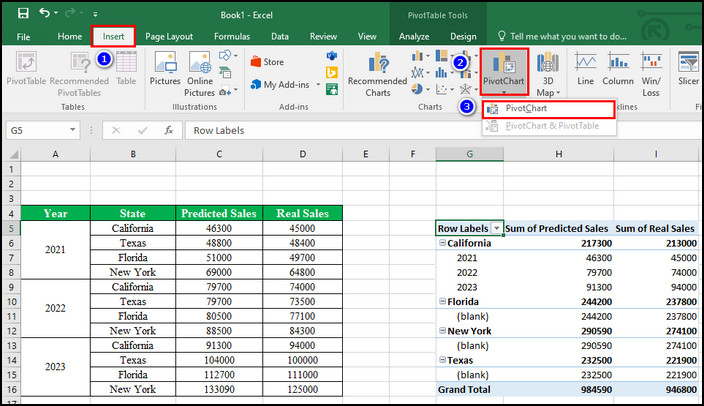Screen dimensions: 704x406
Task: Switch to the Home tab
Action: pyautogui.click(x=70, y=36)
